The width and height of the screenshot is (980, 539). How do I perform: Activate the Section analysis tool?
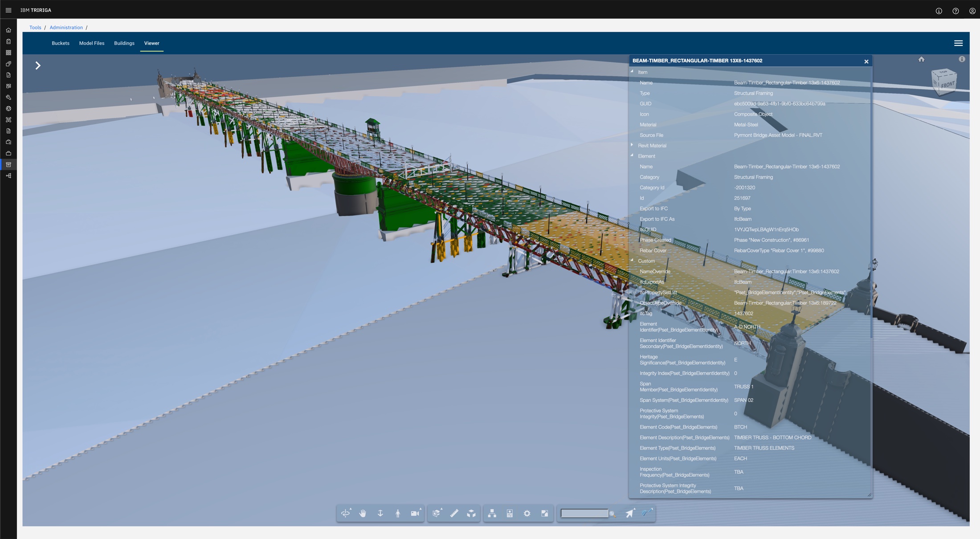437,513
